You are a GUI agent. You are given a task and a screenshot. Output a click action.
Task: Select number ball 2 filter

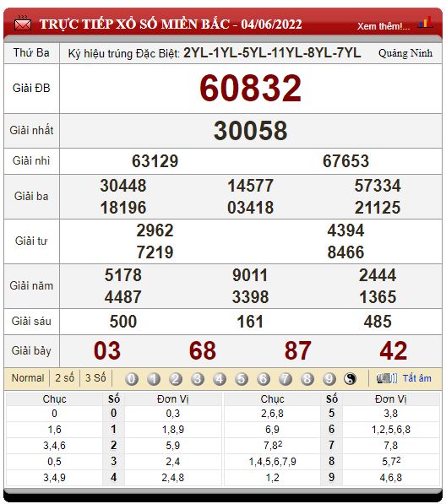(176, 379)
